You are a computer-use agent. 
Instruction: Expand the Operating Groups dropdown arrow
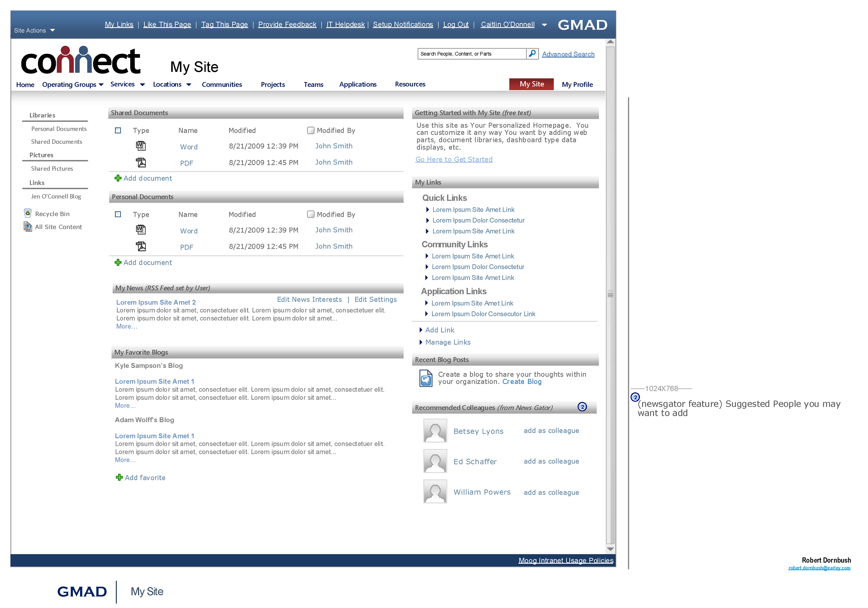pyautogui.click(x=101, y=85)
